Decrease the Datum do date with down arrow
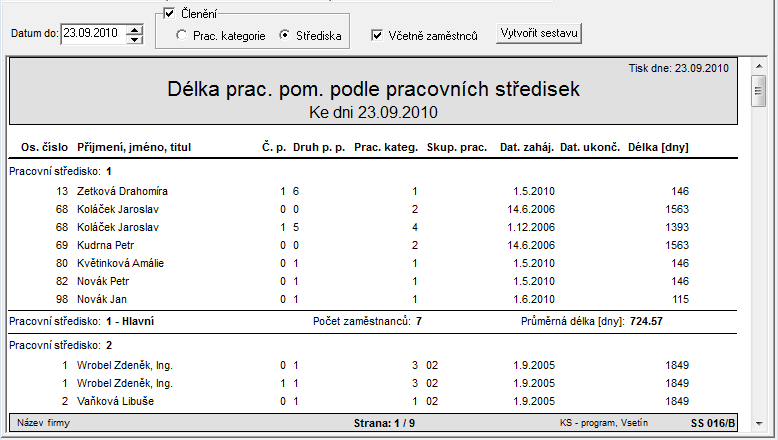Screen dimensions: 778x440 tap(134, 39)
